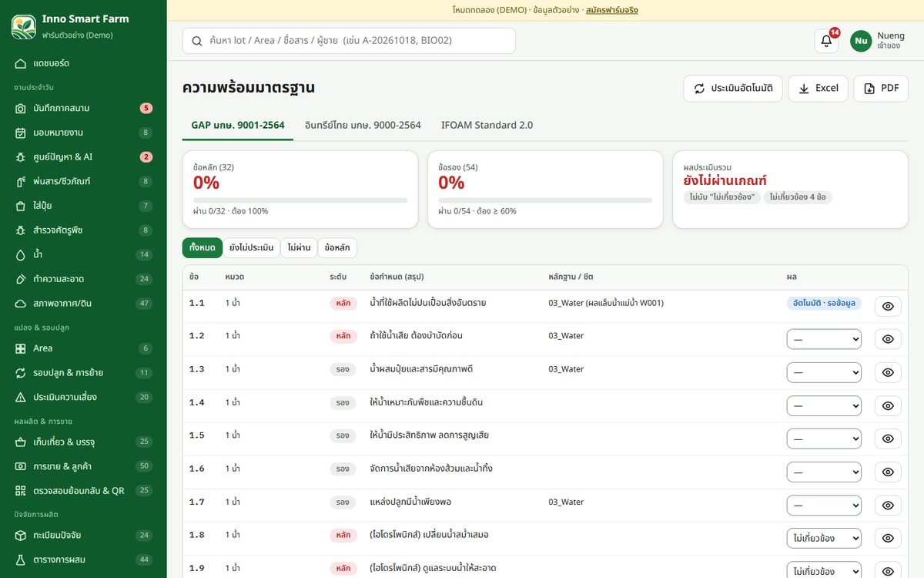Export to Excel button

pos(818,89)
